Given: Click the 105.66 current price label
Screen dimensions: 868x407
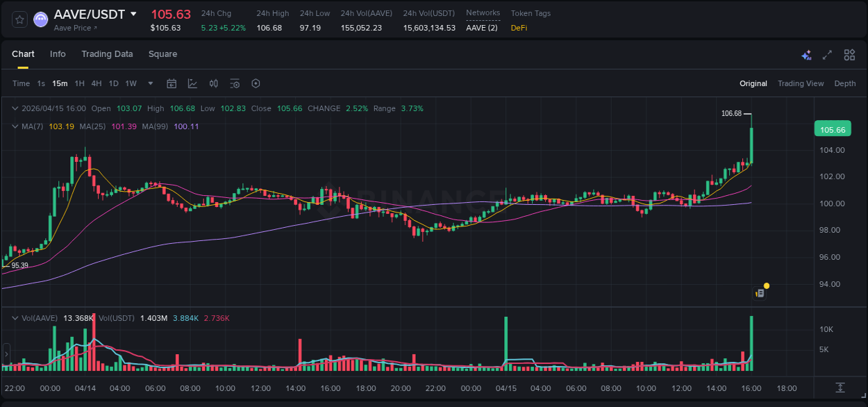Looking at the screenshot, I should (x=831, y=128).
